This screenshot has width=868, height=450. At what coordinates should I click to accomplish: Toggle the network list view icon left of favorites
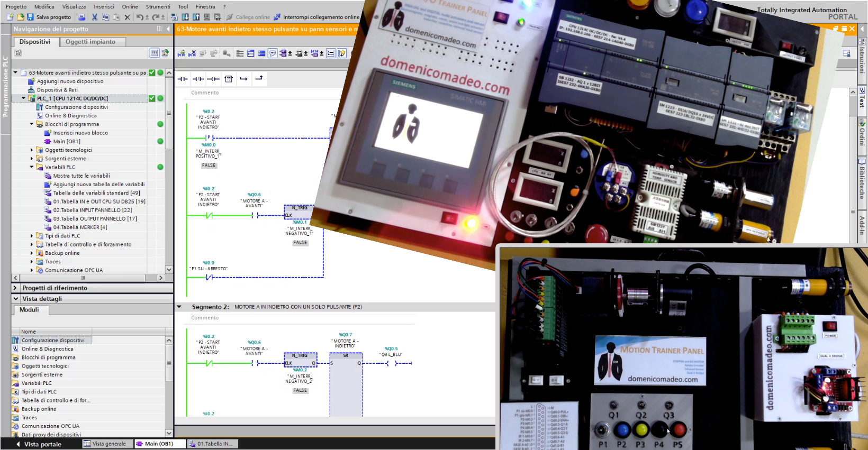pos(331,53)
